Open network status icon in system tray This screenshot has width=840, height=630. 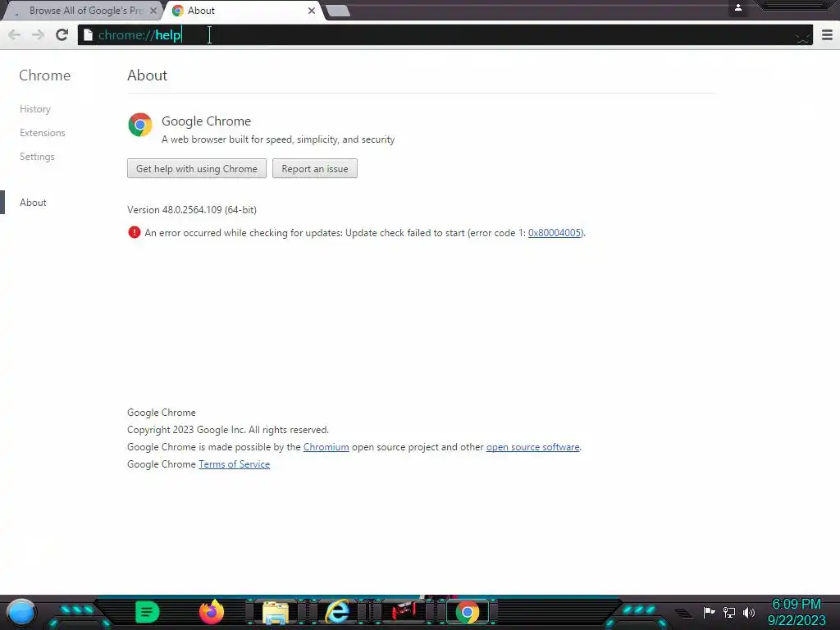(729, 612)
